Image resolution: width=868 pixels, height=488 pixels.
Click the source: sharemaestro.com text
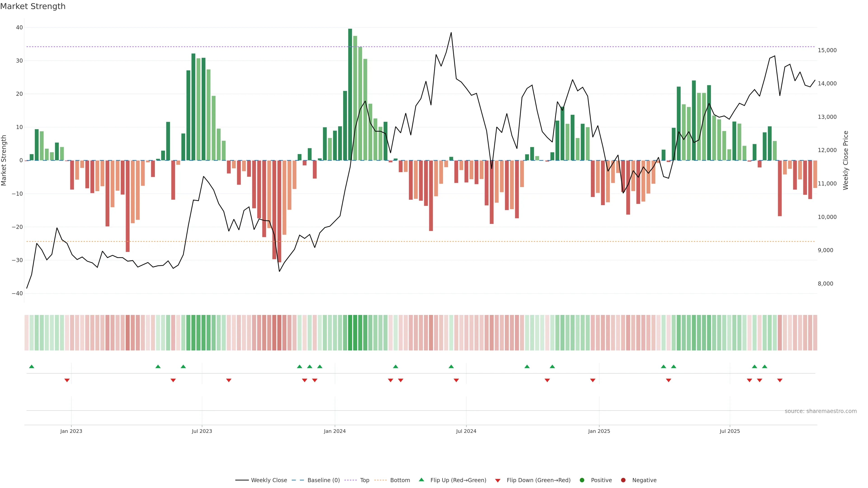[x=821, y=411]
